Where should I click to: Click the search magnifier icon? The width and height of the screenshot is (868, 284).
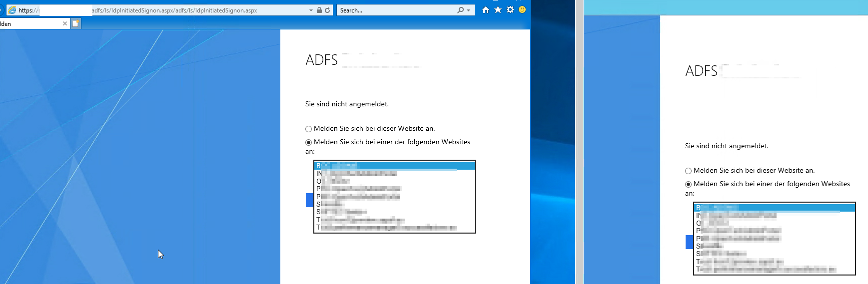pyautogui.click(x=460, y=10)
